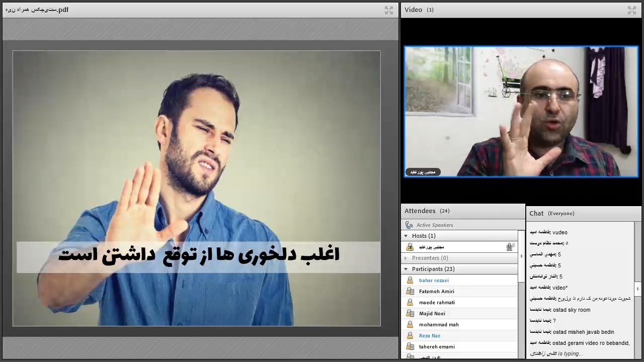This screenshot has height=362, width=644.
Task: Click the attendees list scrollbar handle
Action: tap(521, 256)
